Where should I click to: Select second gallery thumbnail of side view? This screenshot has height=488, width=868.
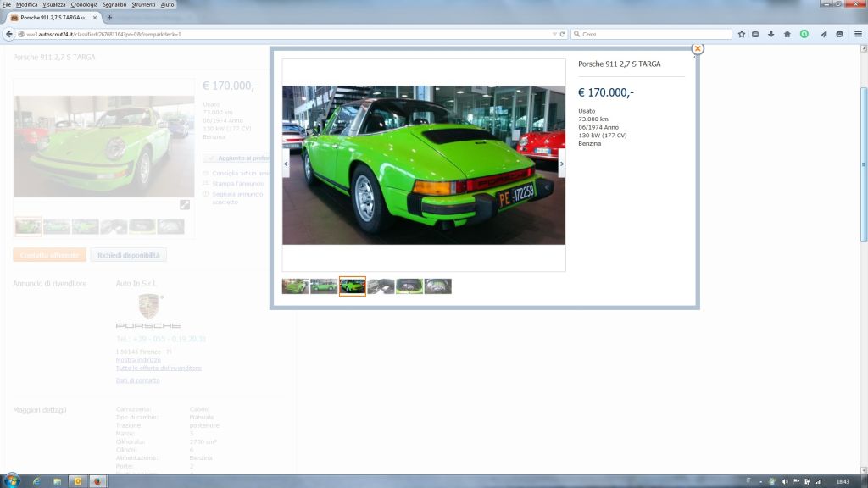click(324, 286)
